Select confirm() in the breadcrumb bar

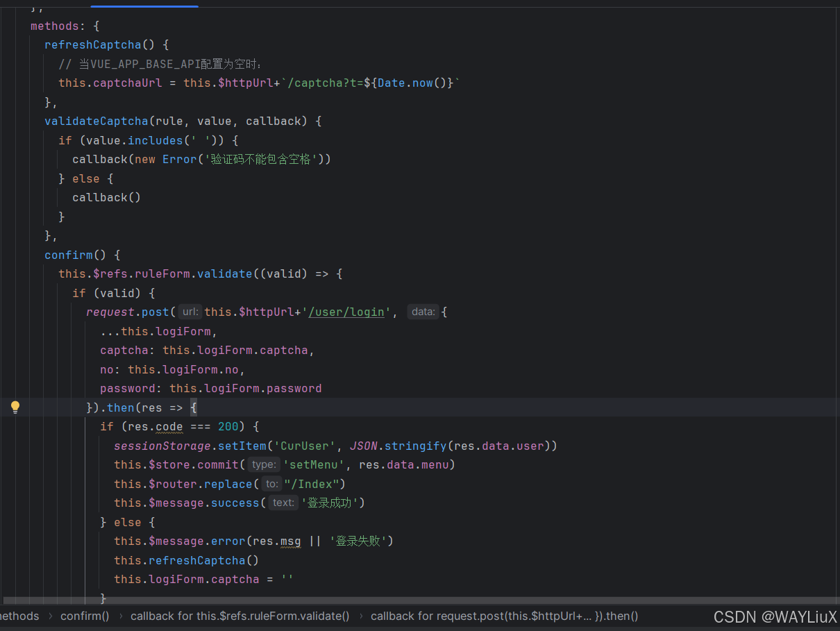85,616
